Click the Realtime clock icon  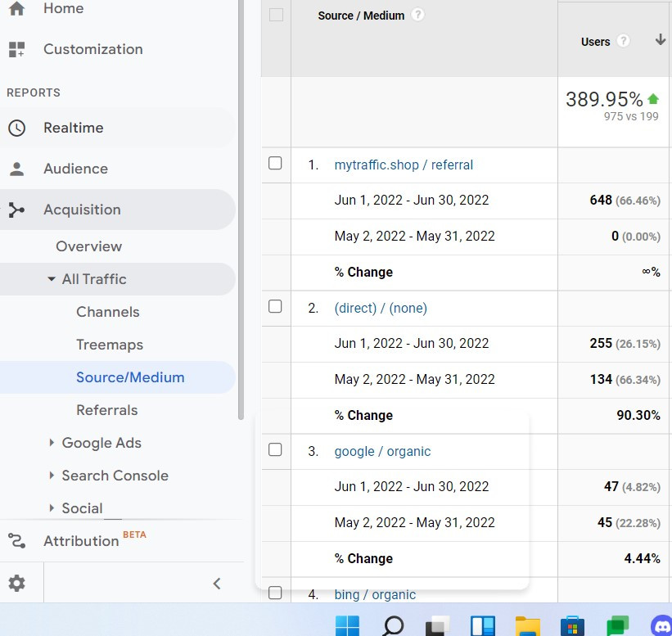click(16, 128)
